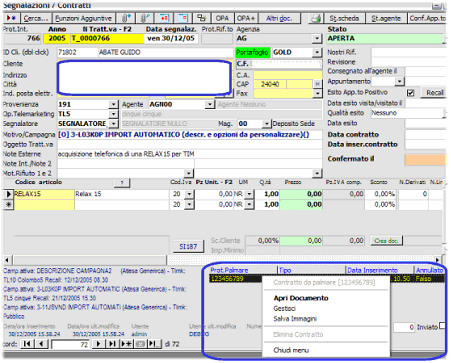Click the Data Inserimento column header

380,270
